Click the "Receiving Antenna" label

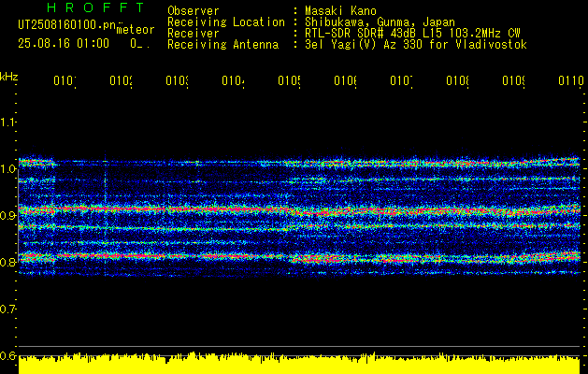tap(222, 45)
